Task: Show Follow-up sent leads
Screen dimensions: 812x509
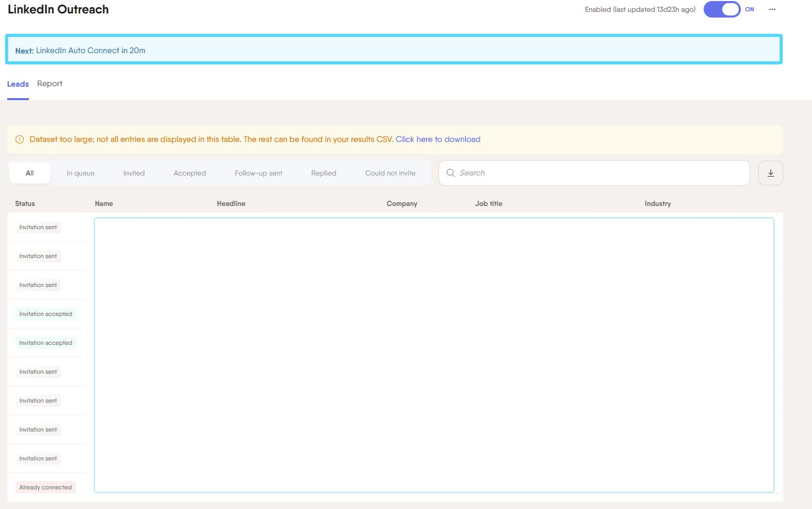Action: 258,173
